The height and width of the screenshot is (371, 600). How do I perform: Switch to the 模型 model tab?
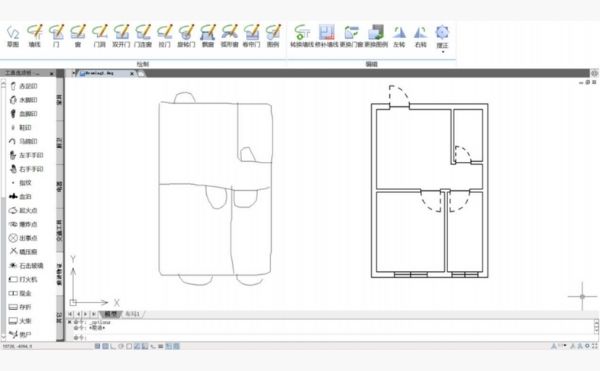(110, 314)
